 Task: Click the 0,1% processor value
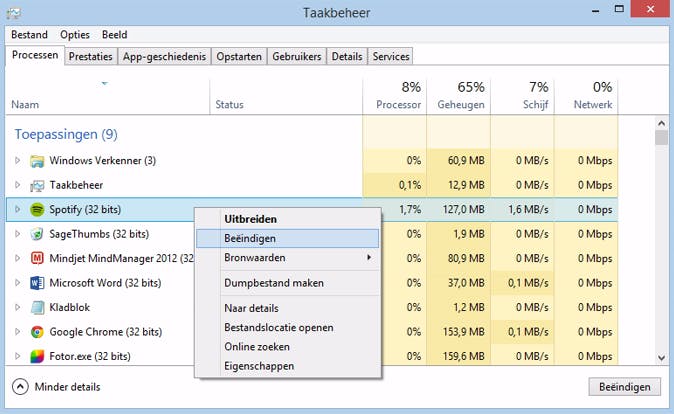click(410, 185)
